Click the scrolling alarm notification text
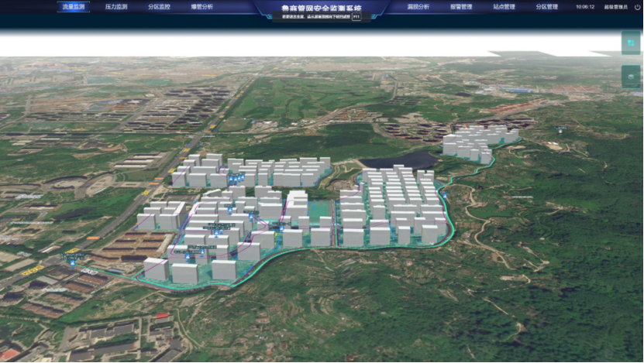This screenshot has height=363, width=644. click(311, 15)
